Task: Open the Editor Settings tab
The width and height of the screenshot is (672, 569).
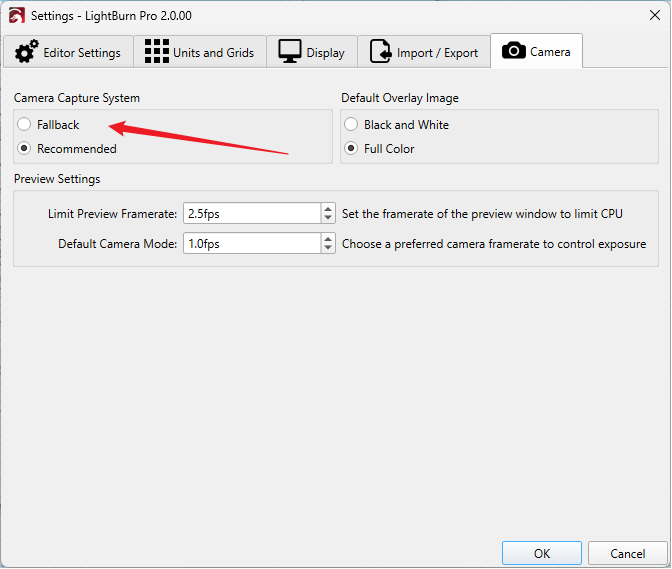Action: click(x=68, y=52)
